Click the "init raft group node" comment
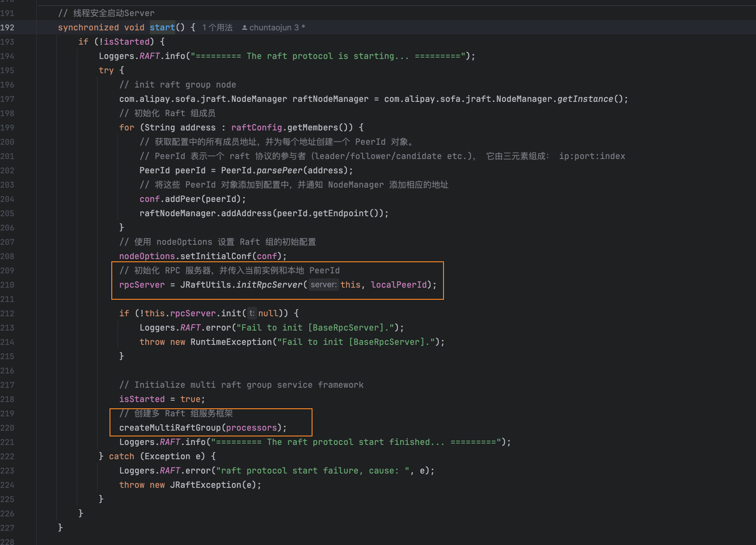 point(177,85)
